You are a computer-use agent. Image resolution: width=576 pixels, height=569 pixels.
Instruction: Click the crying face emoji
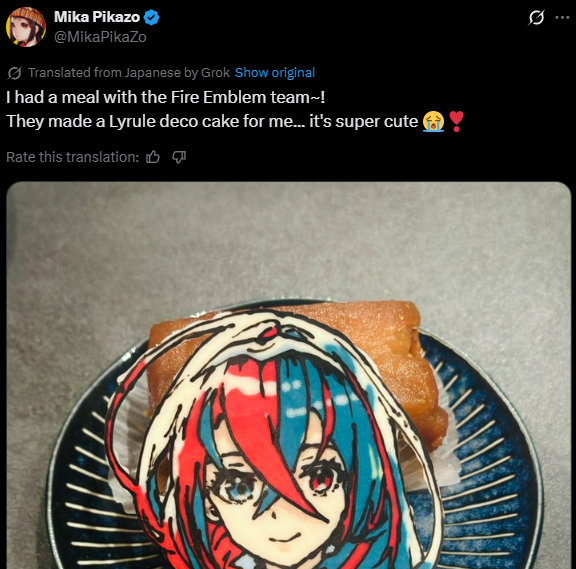433,121
